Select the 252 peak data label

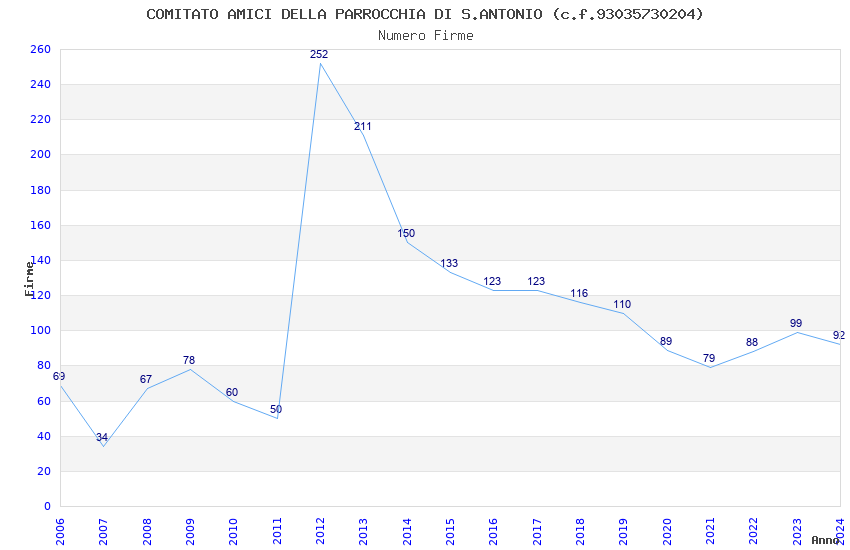point(319,54)
